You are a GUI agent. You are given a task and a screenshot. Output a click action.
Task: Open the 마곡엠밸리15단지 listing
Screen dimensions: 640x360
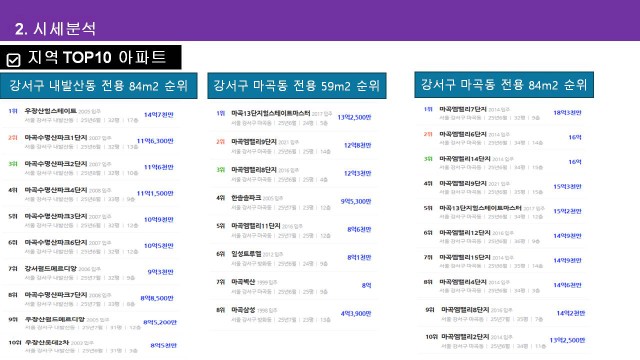coord(464,258)
